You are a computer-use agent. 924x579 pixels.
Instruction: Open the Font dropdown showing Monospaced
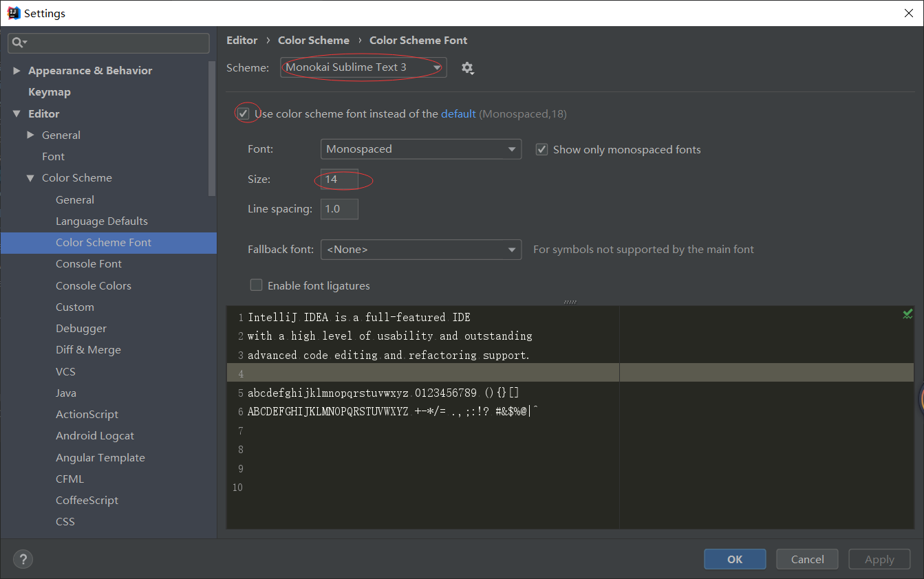point(421,149)
